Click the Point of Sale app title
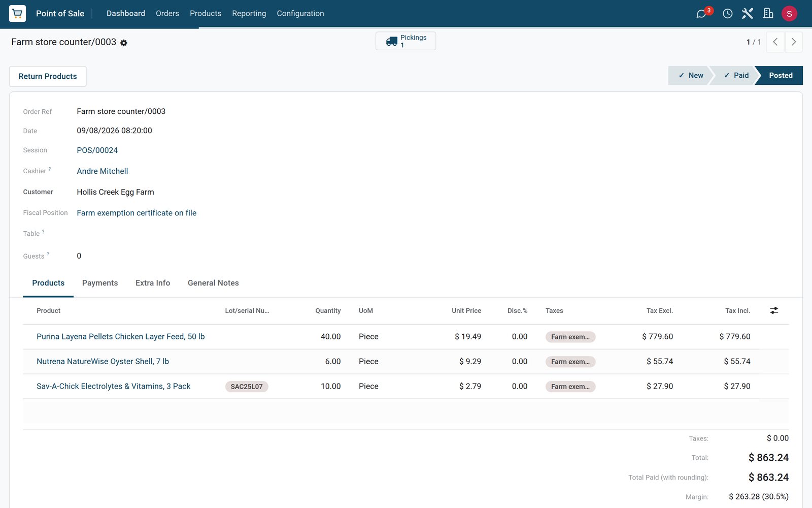812x508 pixels. pyautogui.click(x=60, y=14)
